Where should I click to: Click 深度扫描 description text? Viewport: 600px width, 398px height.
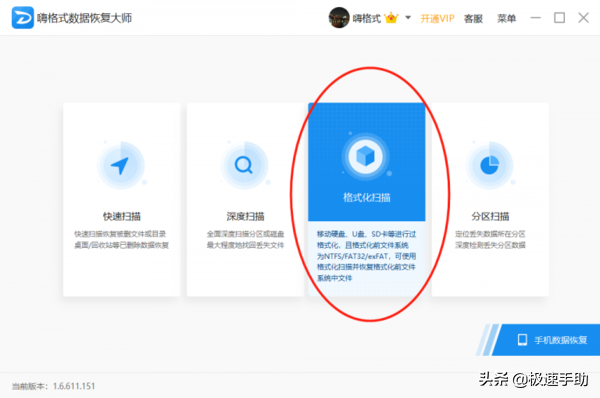point(245,240)
